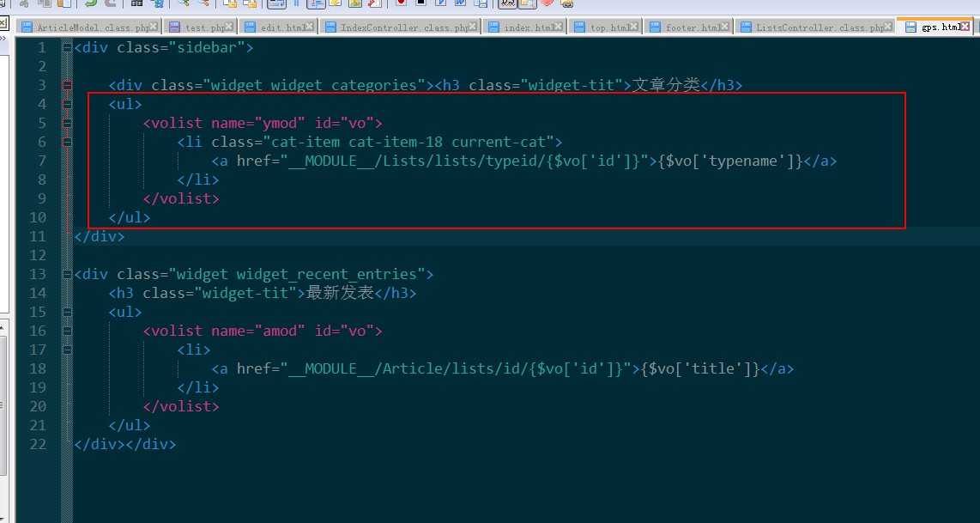The image size is (980, 523).
Task: Collapse the ul block fold on line 15
Action: click(67, 312)
